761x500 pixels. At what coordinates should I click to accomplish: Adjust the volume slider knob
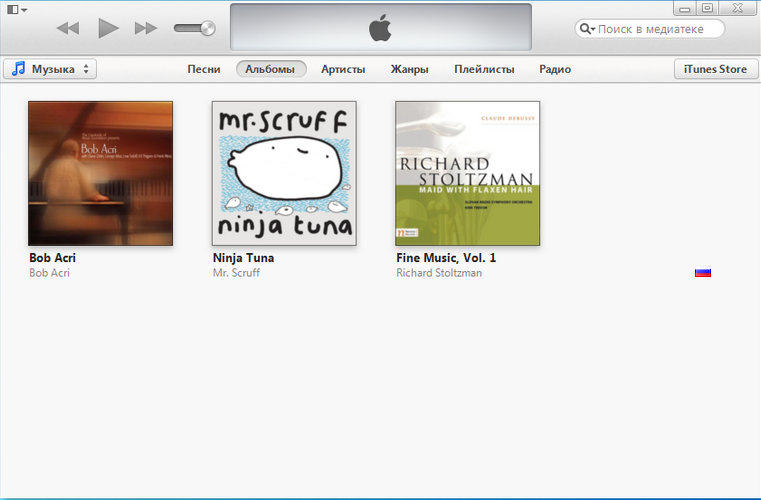208,28
